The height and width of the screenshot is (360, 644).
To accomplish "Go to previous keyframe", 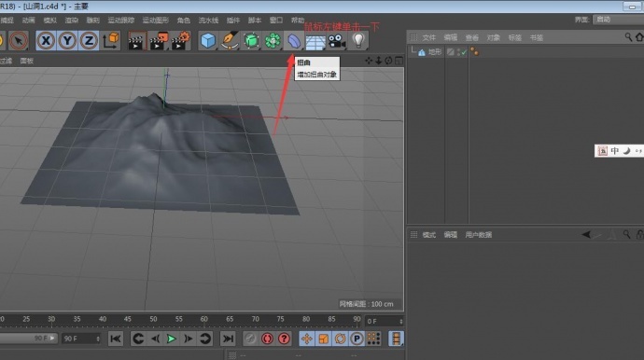I will pos(138,339).
